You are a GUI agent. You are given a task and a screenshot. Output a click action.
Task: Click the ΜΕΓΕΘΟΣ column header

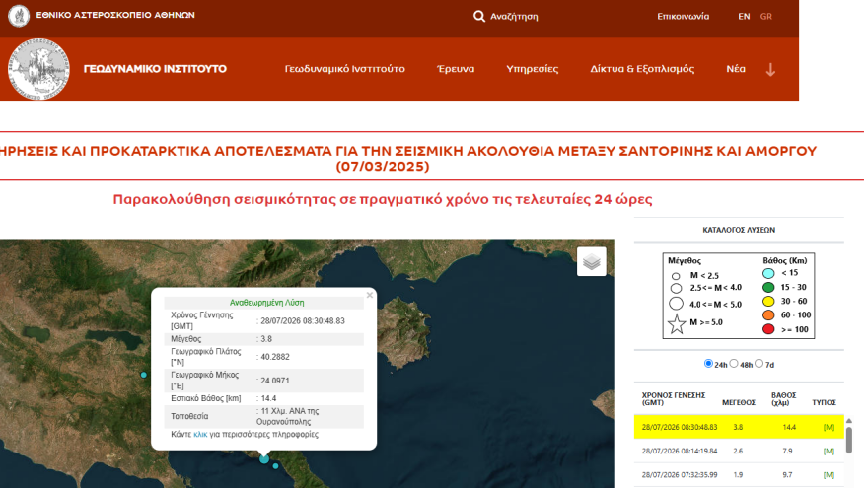(x=739, y=403)
